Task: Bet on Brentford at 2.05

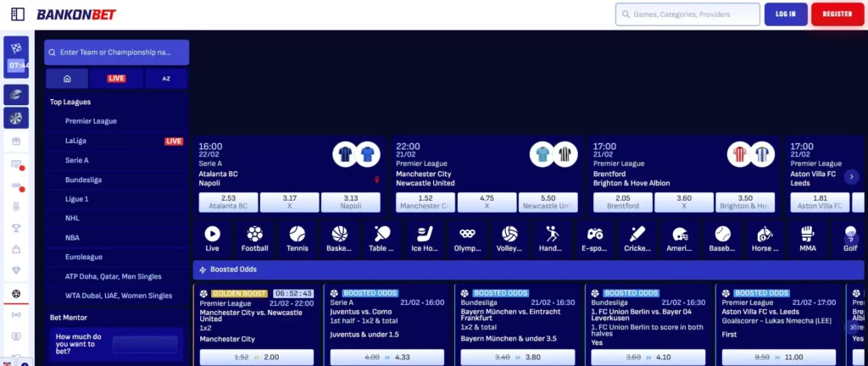Action: 623,202
